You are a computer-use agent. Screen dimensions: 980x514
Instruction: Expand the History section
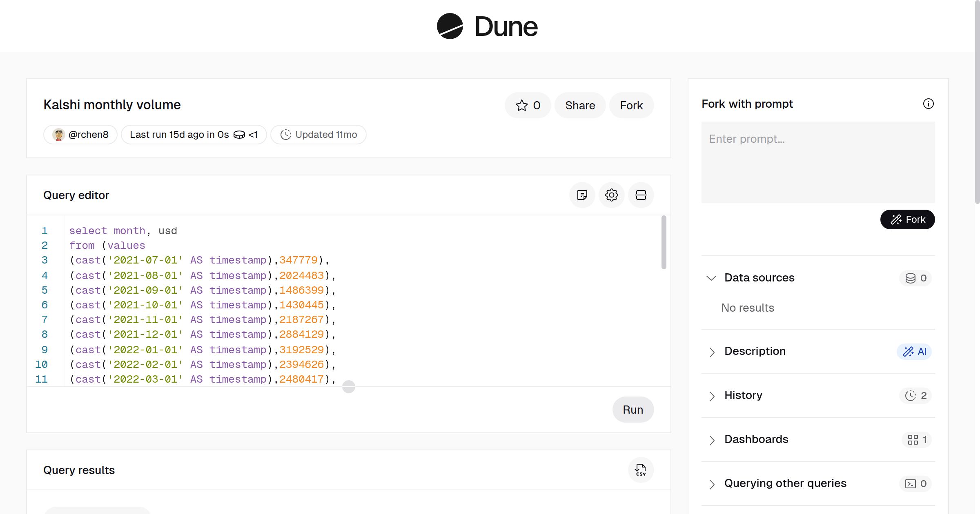pyautogui.click(x=712, y=396)
